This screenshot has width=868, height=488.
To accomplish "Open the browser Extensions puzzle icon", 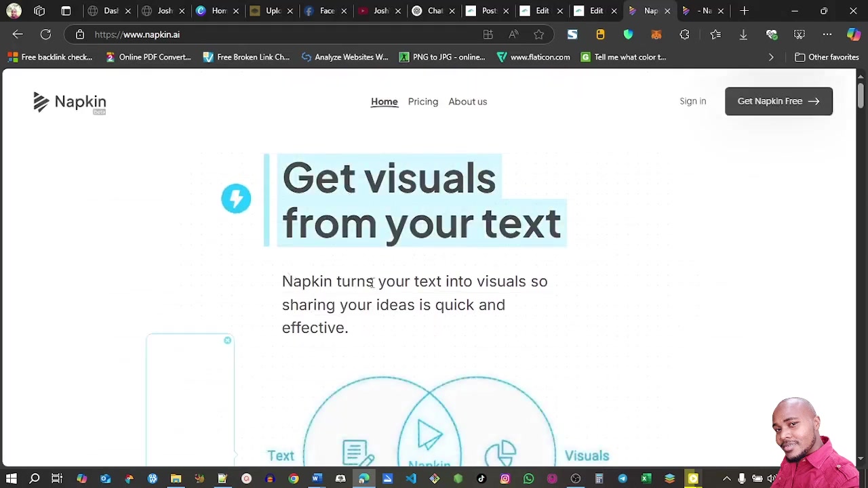I will (684, 35).
